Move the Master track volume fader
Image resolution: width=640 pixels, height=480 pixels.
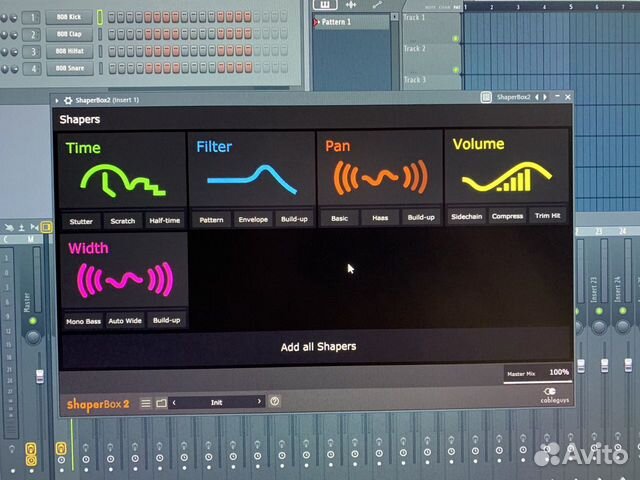pos(40,376)
